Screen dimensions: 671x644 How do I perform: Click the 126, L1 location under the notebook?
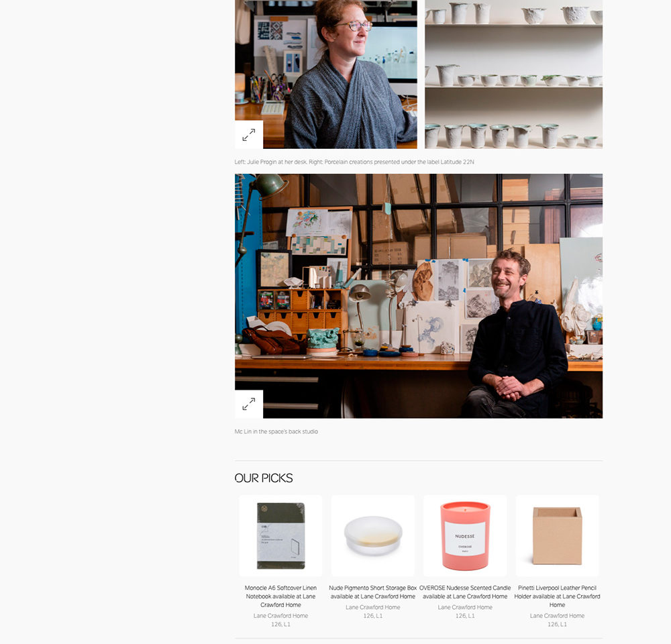click(x=280, y=625)
